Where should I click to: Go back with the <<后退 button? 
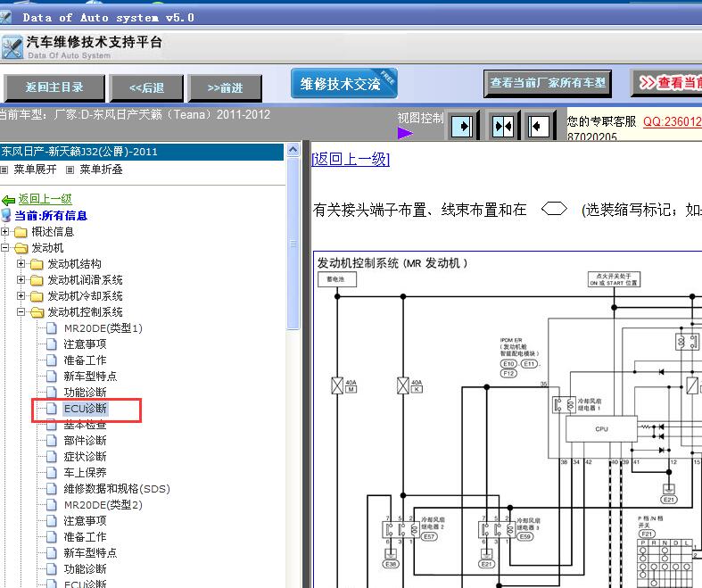click(147, 87)
